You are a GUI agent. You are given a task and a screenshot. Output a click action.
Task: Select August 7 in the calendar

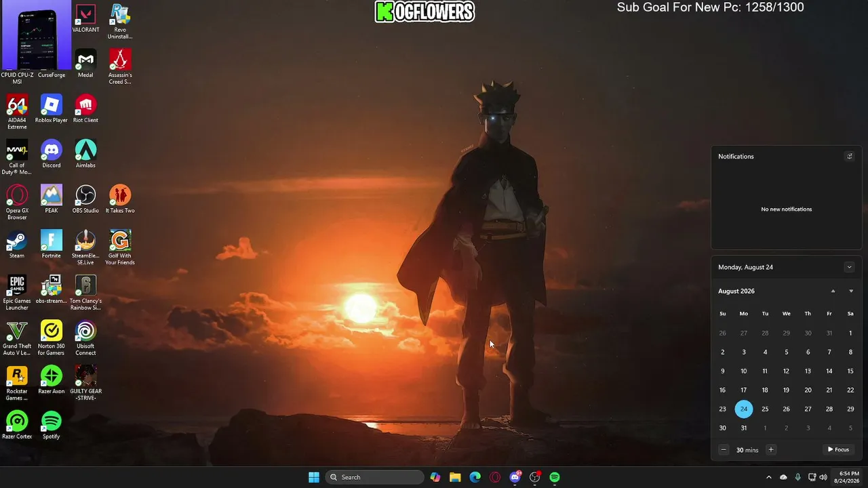click(829, 352)
